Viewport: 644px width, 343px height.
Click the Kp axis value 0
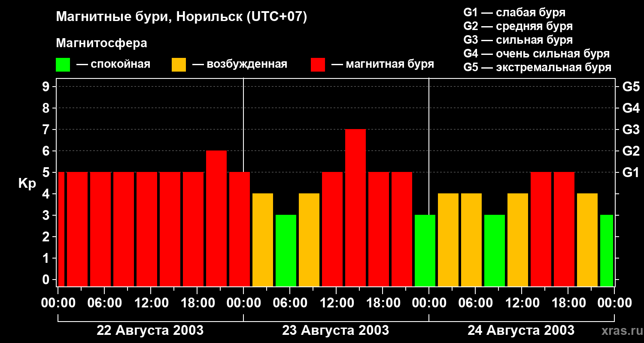click(47, 280)
